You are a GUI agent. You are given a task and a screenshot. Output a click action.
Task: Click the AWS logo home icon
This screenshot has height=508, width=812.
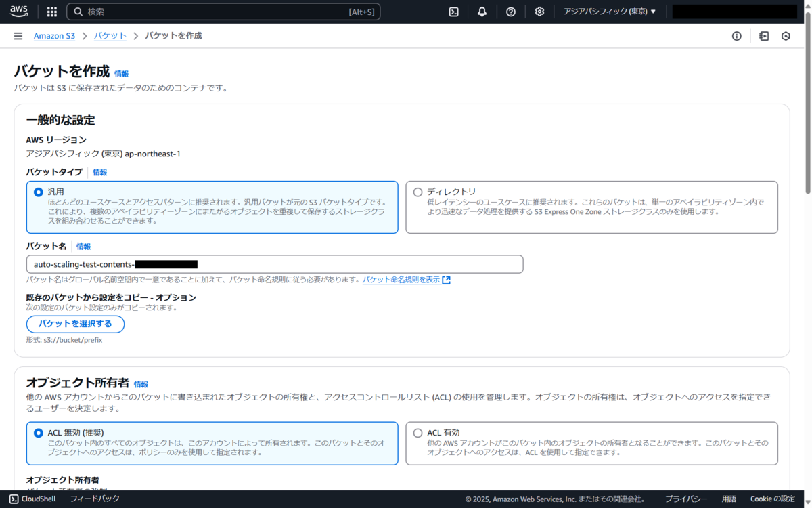click(x=19, y=12)
